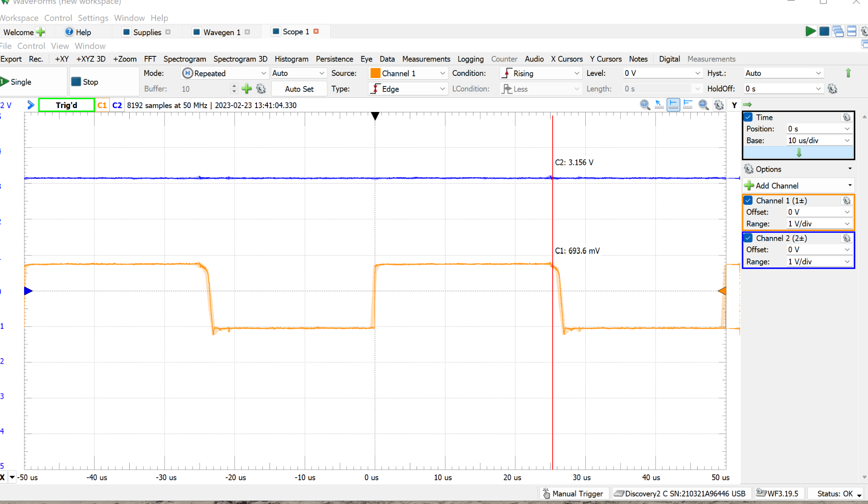Open buffer settings gear icon

[261, 89]
